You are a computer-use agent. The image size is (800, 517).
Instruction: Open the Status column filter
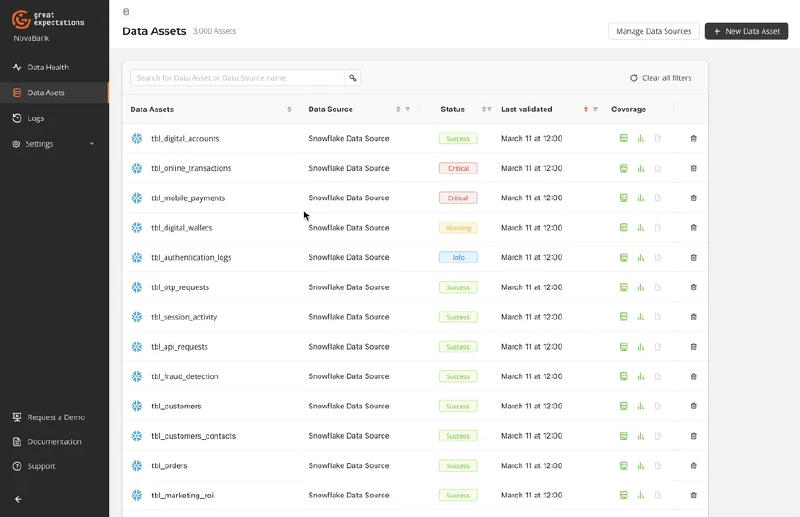point(489,109)
